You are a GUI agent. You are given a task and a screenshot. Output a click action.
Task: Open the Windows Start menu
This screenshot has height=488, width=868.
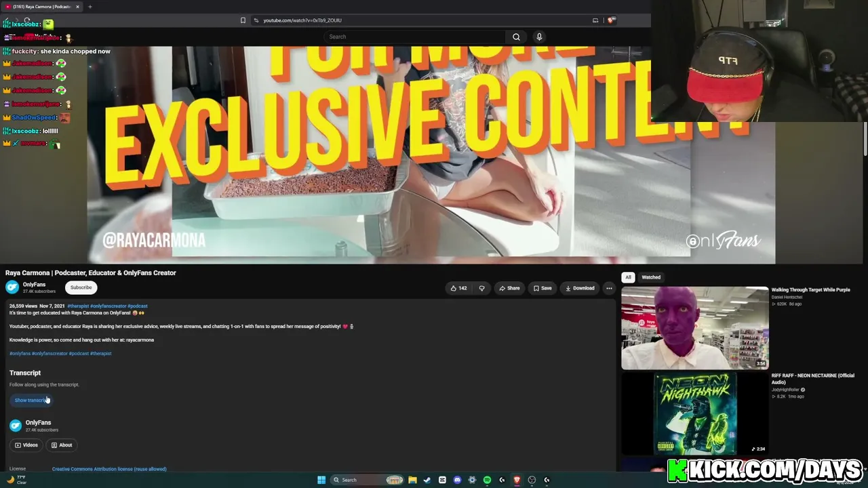point(321,480)
